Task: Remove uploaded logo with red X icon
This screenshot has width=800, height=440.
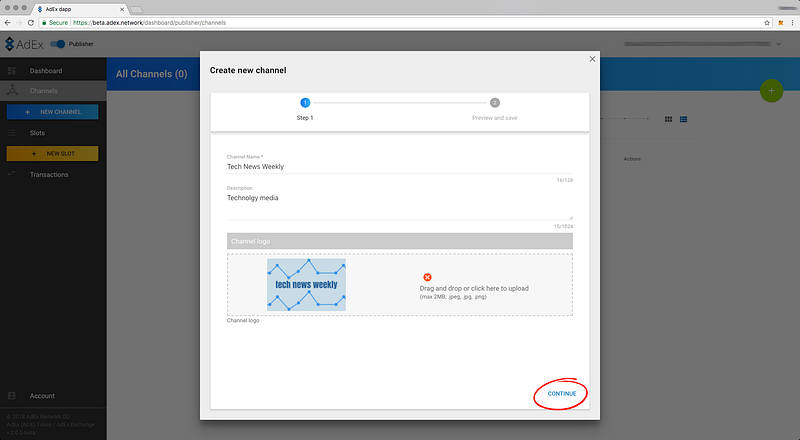Action: coord(428,277)
